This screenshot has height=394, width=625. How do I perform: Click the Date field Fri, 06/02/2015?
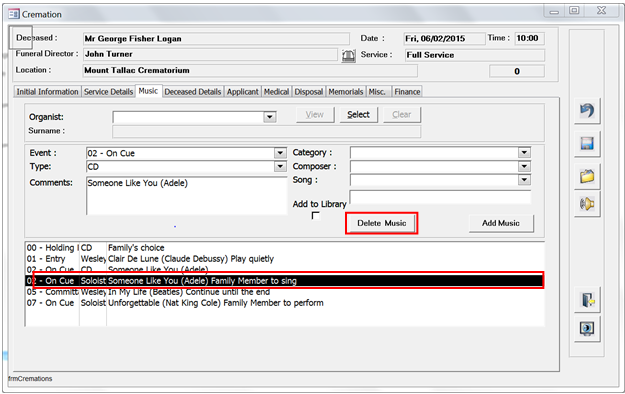444,39
